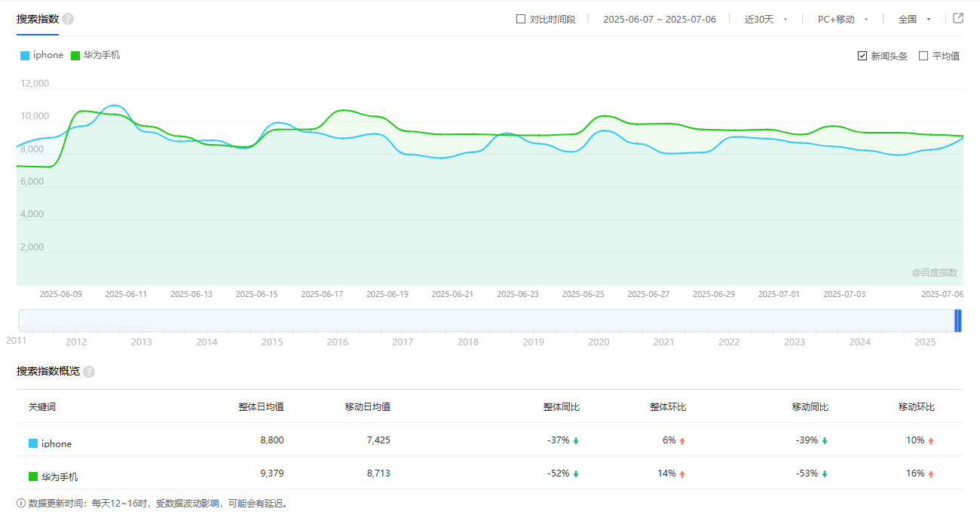This screenshot has width=980, height=524.
Task: Click the blue timeline range slider handle
Action: (958, 320)
